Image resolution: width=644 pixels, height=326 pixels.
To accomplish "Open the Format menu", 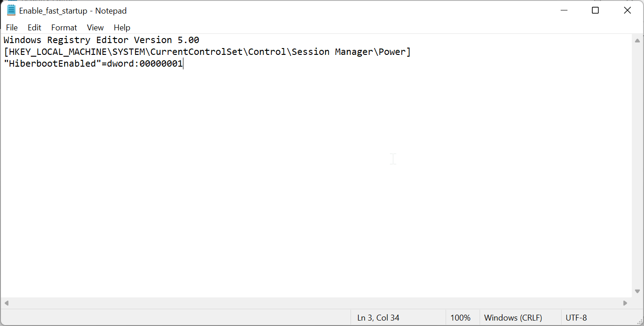I will (x=64, y=28).
